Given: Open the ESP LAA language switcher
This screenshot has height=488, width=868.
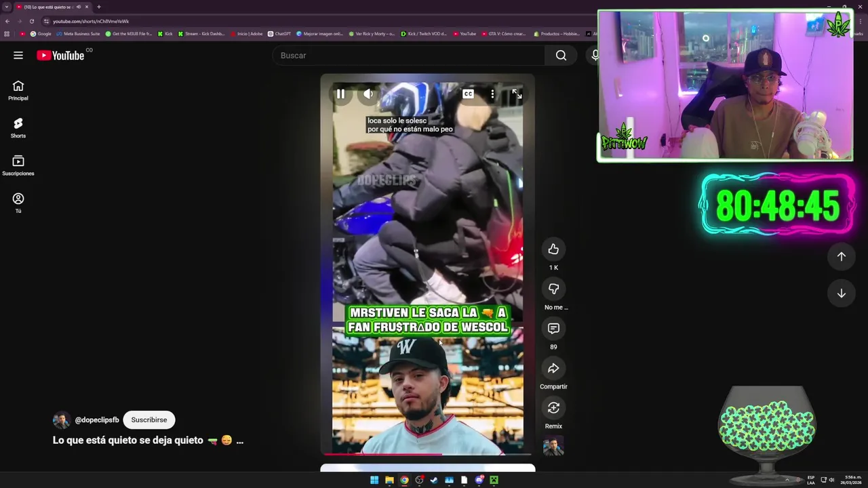Looking at the screenshot, I should (811, 480).
